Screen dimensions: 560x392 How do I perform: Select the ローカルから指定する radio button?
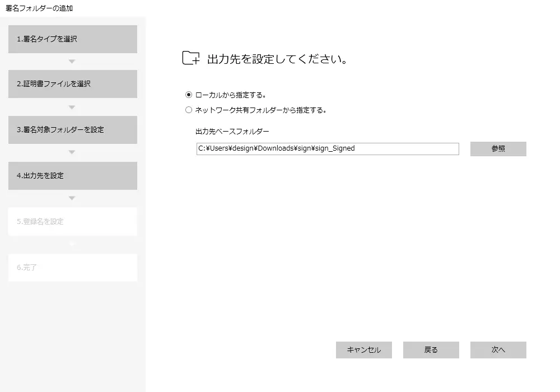click(x=189, y=95)
